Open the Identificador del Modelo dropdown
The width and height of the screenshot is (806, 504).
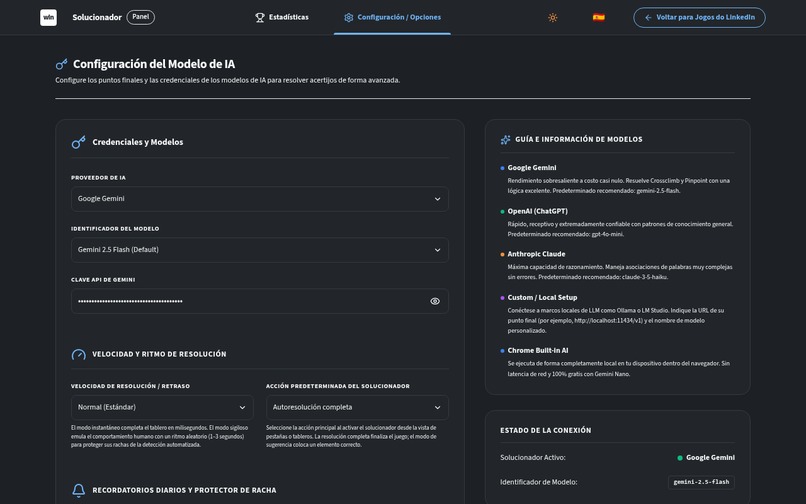[x=260, y=250]
